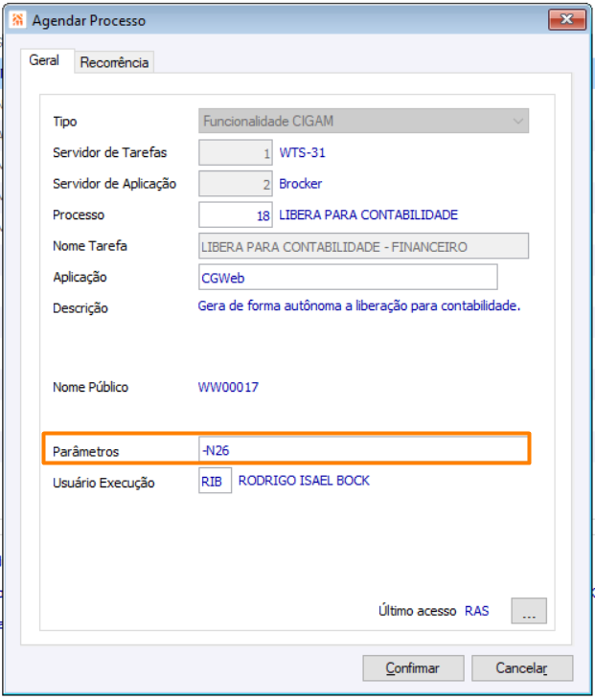This screenshot has width=595, height=700.
Task: Click the WTS-31 server name text
Action: [303, 152]
